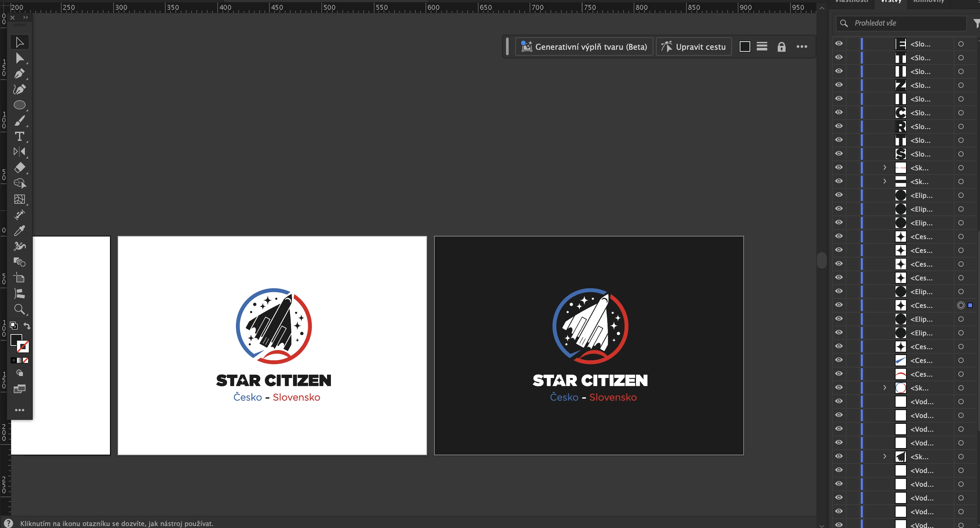
Task: Expand the group with two white bars
Action: coord(884,181)
